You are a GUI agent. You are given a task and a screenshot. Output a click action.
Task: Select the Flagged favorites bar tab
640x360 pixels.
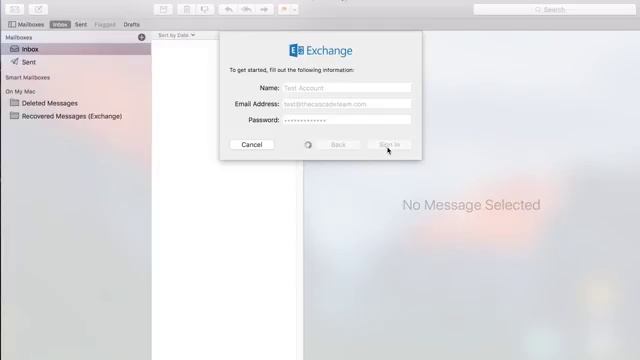(x=105, y=24)
